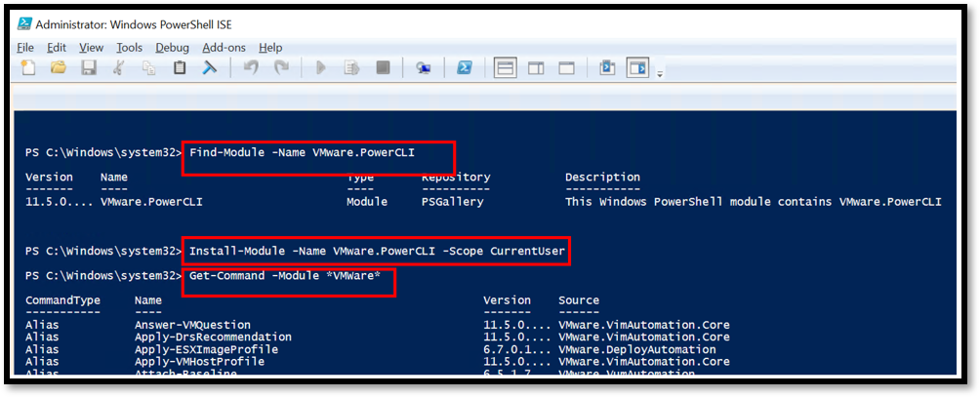The width and height of the screenshot is (980, 397).
Task: Run script with the play icon
Action: point(321,67)
